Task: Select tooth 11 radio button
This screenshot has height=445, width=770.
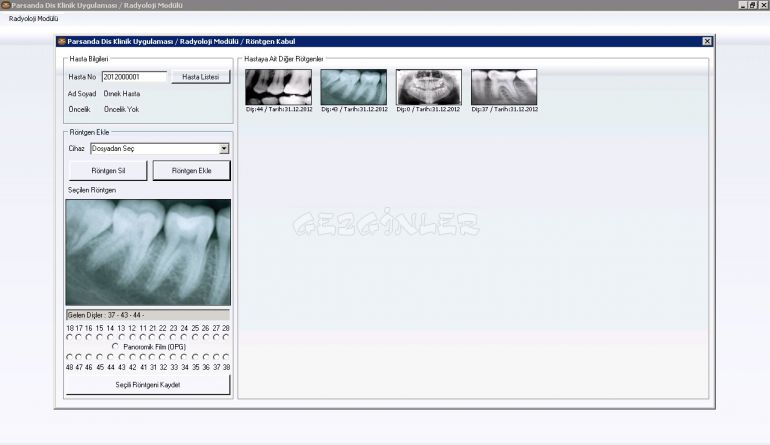Action: click(x=143, y=337)
